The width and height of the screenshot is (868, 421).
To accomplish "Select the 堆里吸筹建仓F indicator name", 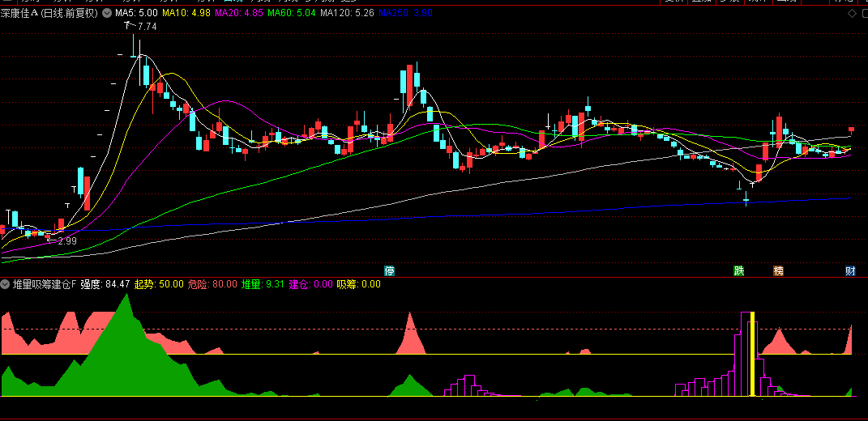I will [x=45, y=284].
